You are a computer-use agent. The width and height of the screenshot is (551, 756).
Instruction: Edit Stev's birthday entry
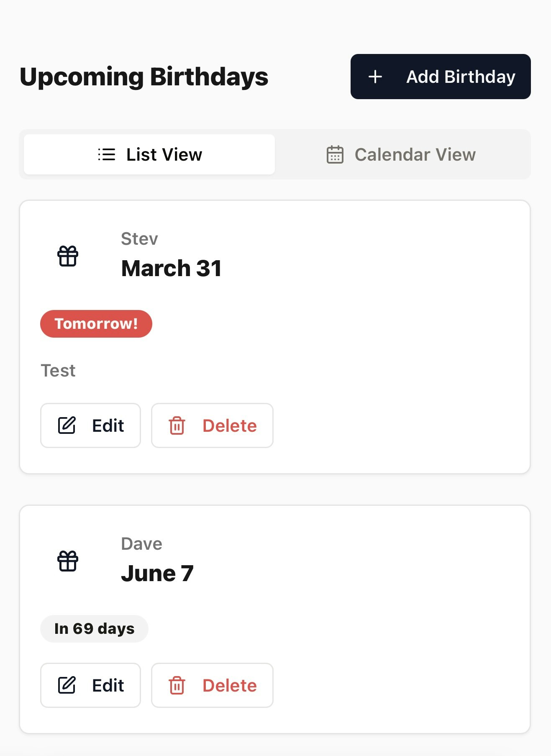90,425
